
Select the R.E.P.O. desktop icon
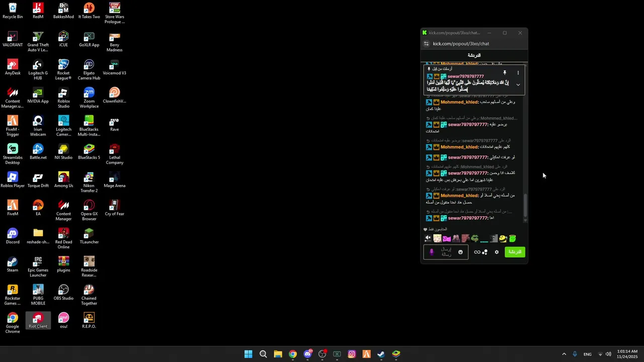tap(89, 321)
